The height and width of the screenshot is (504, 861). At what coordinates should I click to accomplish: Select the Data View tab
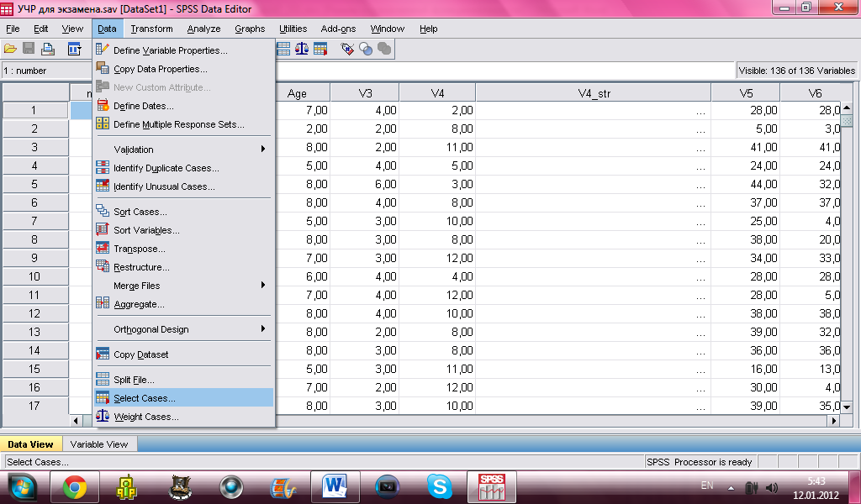[x=31, y=444]
